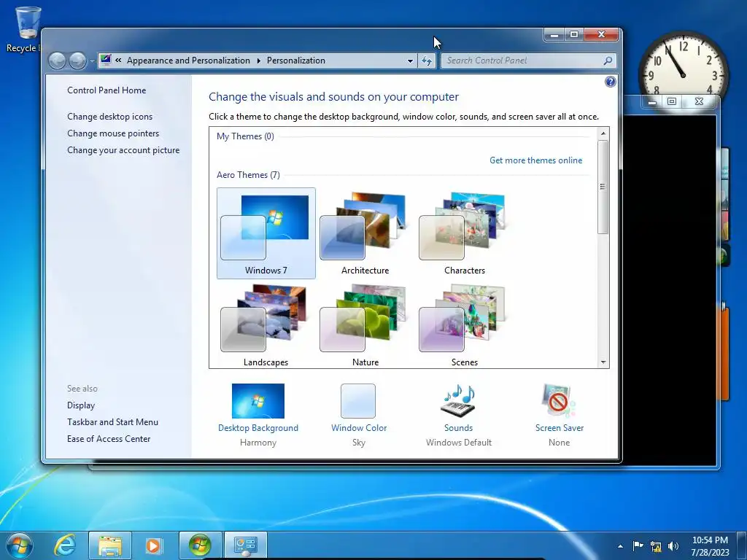Image resolution: width=747 pixels, height=560 pixels.
Task: Click the Control Panel taskbar button
Action: pos(245,545)
